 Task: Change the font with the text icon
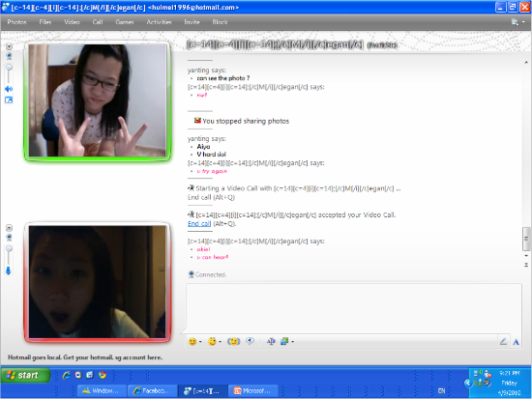(x=271, y=341)
